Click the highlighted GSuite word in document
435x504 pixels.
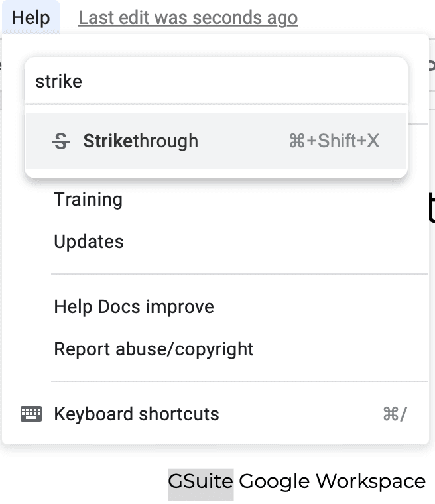201,481
